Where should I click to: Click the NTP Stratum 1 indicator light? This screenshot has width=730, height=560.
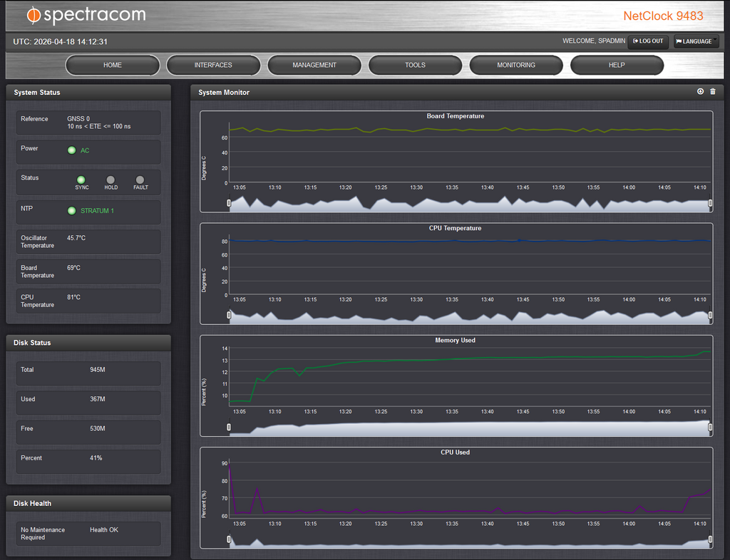[71, 211]
